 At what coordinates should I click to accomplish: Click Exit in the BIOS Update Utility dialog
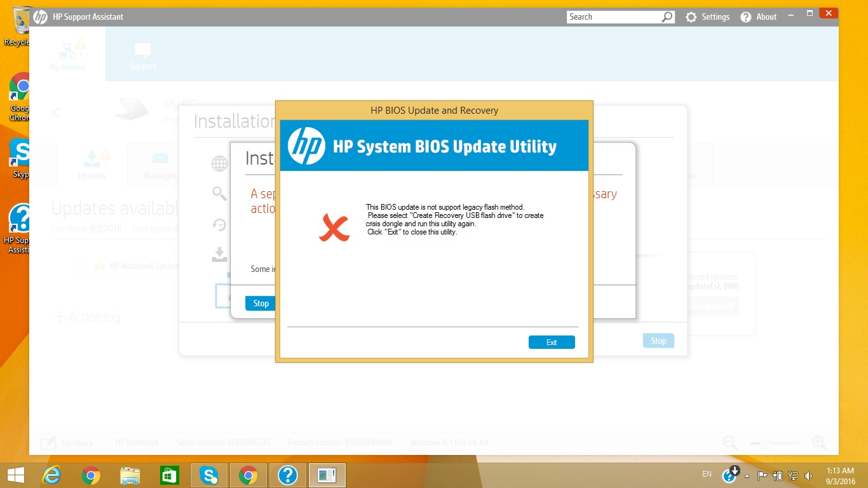(x=552, y=342)
